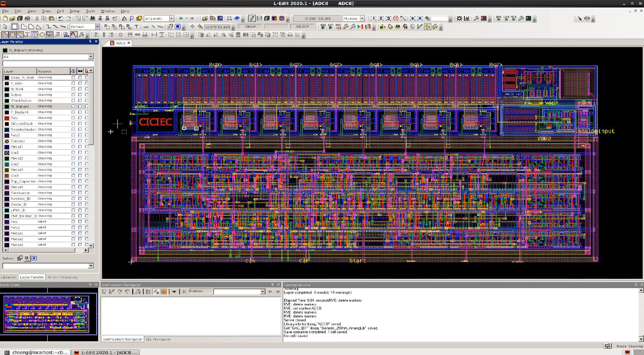Select the Contact layer swatch
644x355 pixels.
click(x=7, y=141)
